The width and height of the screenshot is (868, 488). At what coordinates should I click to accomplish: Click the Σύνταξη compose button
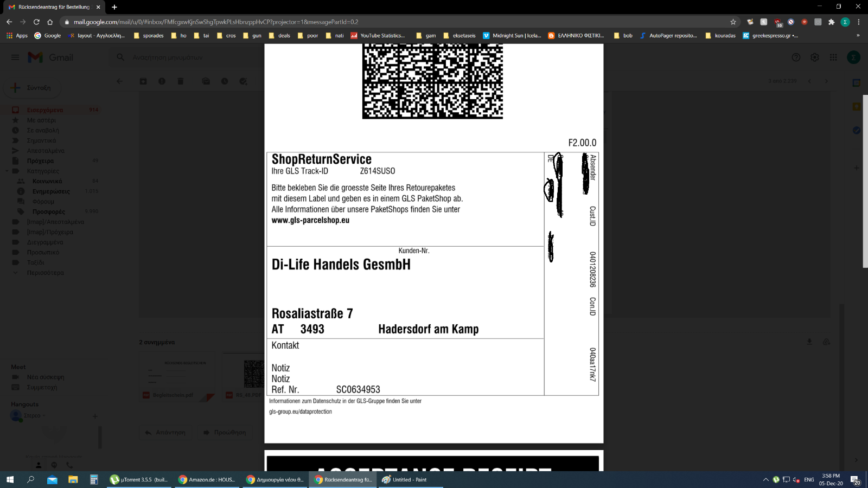click(31, 87)
